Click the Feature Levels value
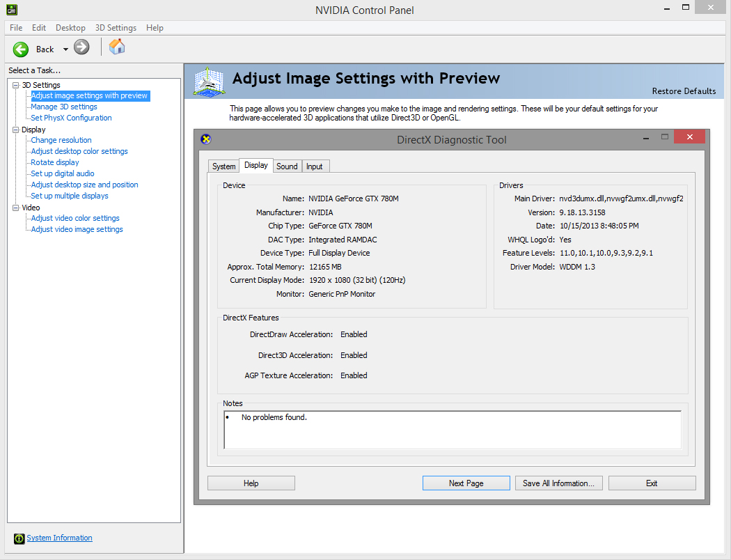This screenshot has height=560, width=731. coord(606,254)
